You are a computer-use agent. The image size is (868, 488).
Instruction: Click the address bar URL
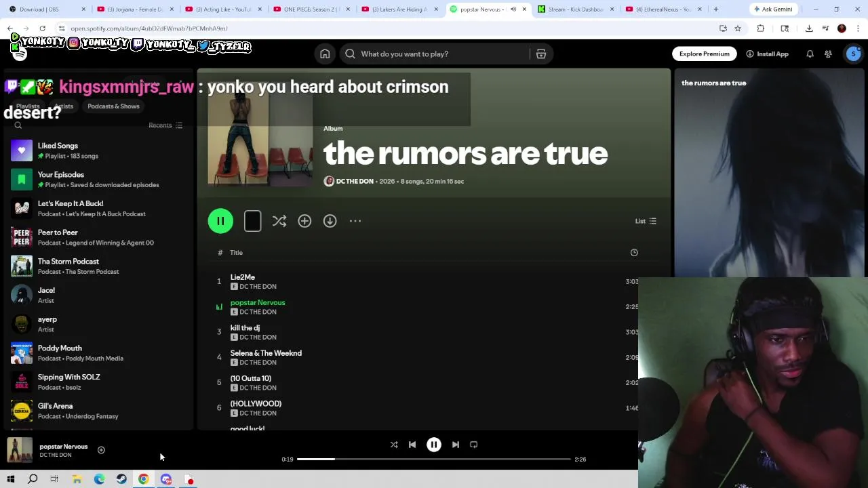149,28
